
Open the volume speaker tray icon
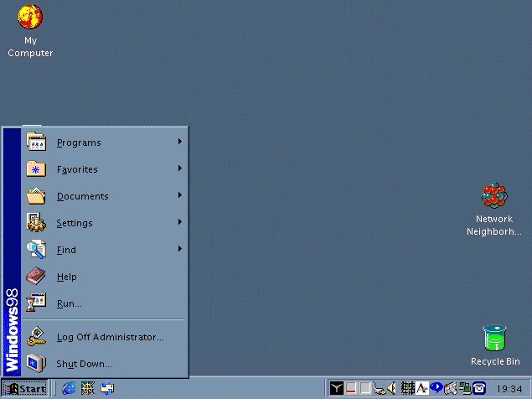pos(392,388)
